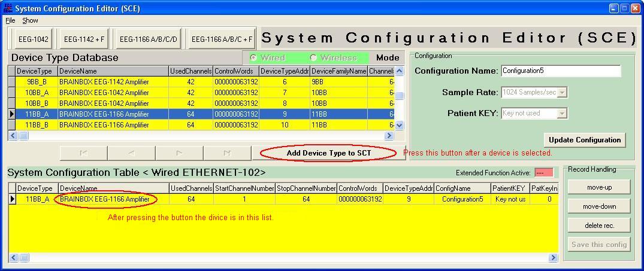The width and height of the screenshot is (644, 271).
Task: Click scroll left arrow of device database
Action: point(13,135)
